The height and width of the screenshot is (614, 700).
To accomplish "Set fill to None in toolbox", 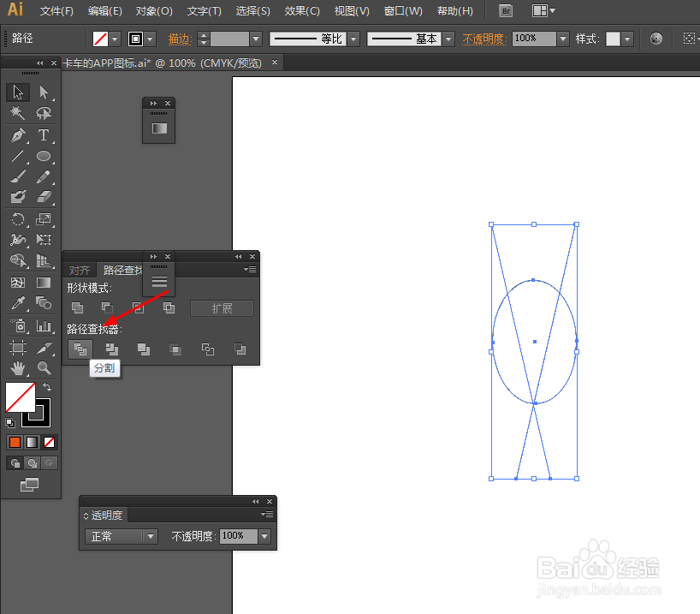I will tap(49, 443).
